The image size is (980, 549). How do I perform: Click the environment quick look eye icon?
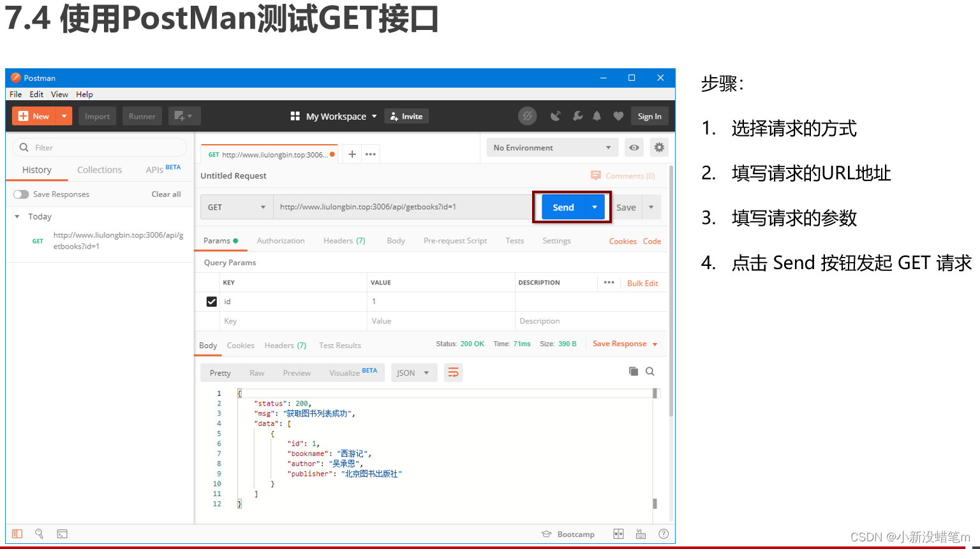point(634,147)
